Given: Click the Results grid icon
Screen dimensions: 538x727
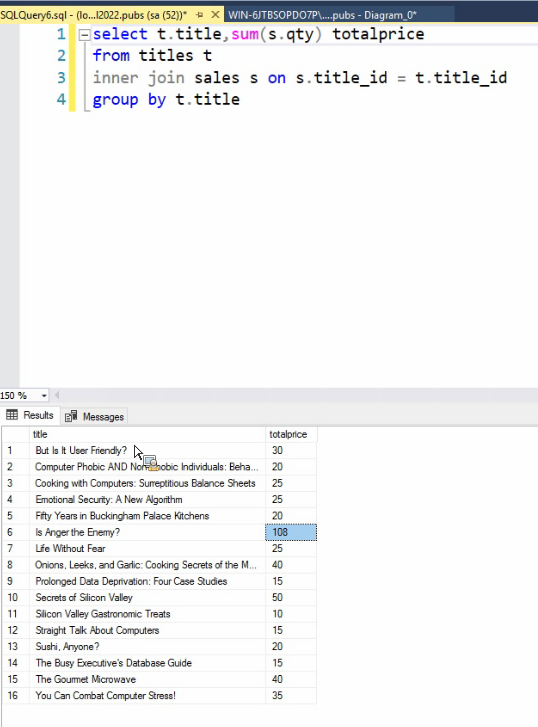Looking at the screenshot, I should [12, 415].
